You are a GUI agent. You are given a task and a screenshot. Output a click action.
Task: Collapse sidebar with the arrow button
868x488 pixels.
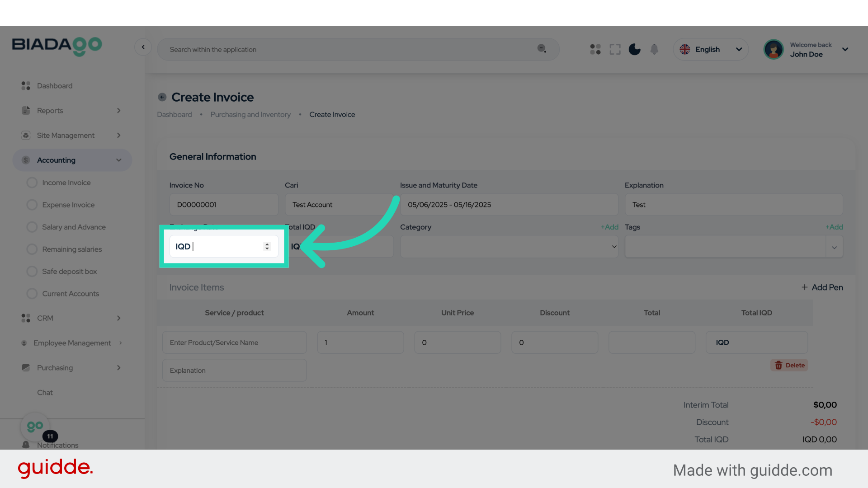coord(143,47)
